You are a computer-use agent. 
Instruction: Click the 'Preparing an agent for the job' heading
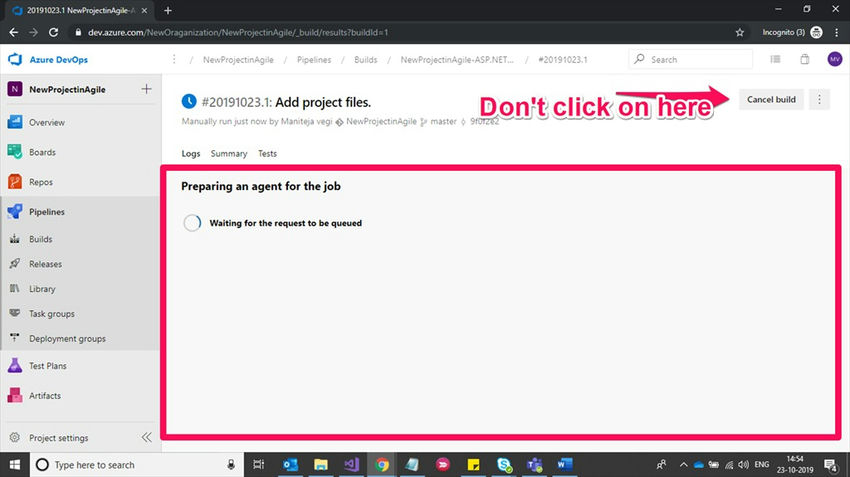tap(261, 186)
